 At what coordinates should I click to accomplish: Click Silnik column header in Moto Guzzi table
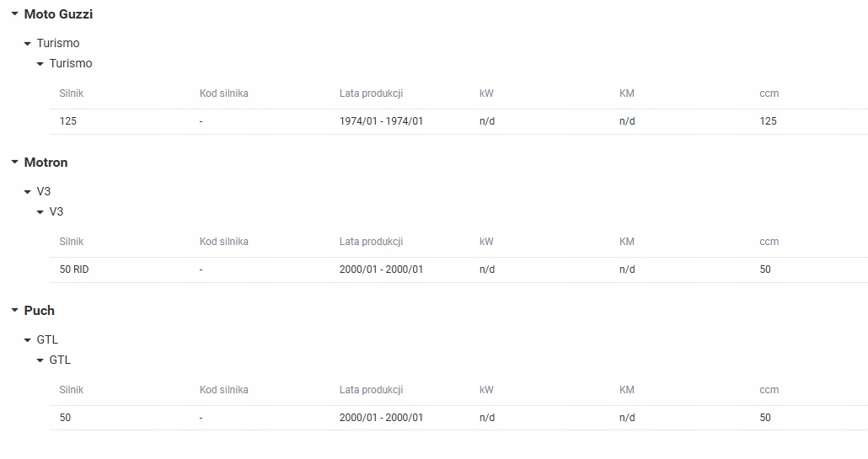[x=72, y=93]
